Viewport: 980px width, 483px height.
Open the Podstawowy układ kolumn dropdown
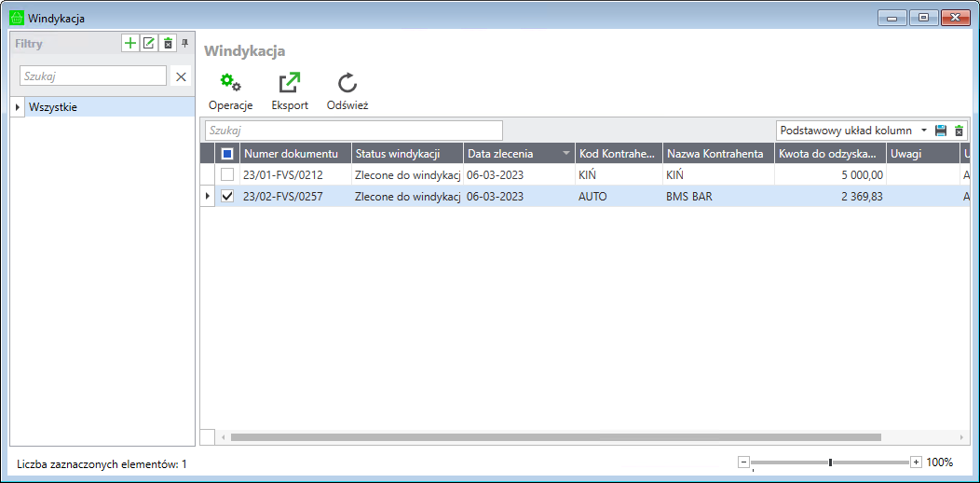coord(923,131)
